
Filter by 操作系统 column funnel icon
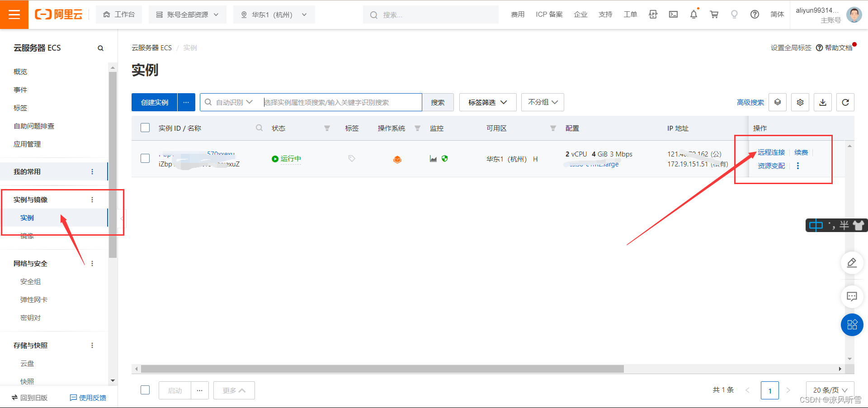pyautogui.click(x=417, y=128)
